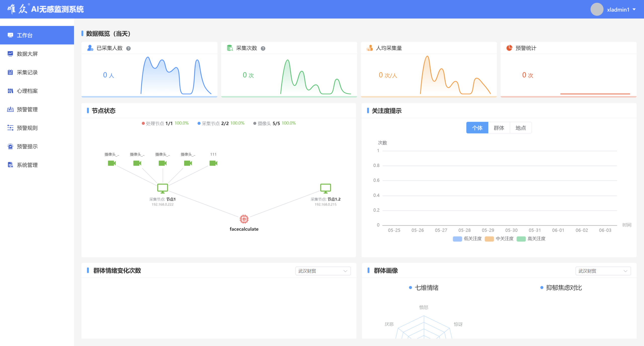Image resolution: width=644 pixels, height=346 pixels.
Task: Toggle the 采集节点 legend item
Action: pos(221,123)
